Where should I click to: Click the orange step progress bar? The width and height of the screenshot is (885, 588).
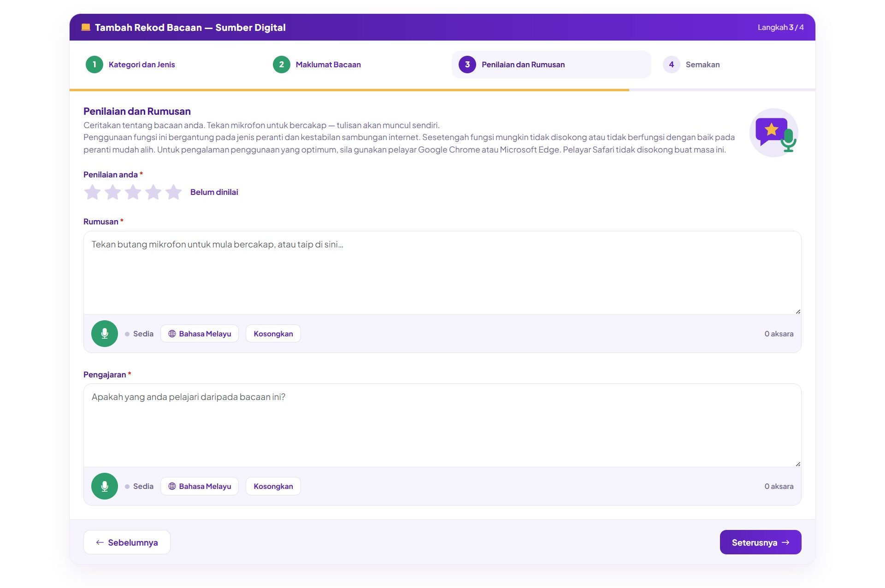pos(349,90)
